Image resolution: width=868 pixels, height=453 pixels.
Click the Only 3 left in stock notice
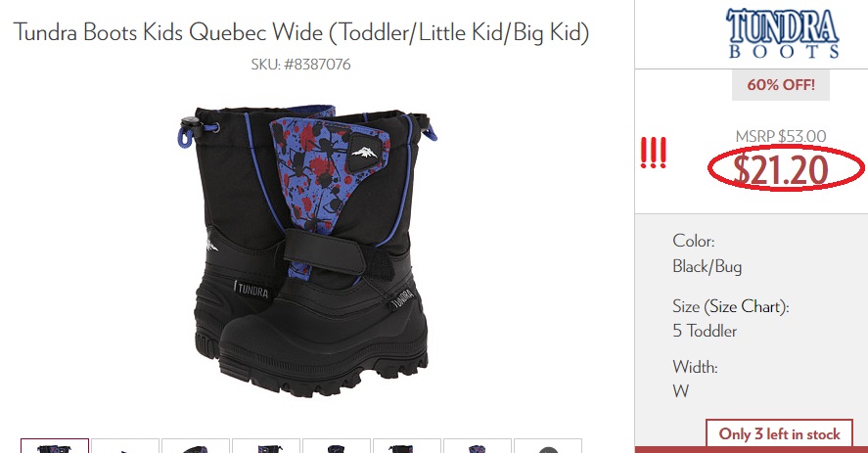click(779, 433)
